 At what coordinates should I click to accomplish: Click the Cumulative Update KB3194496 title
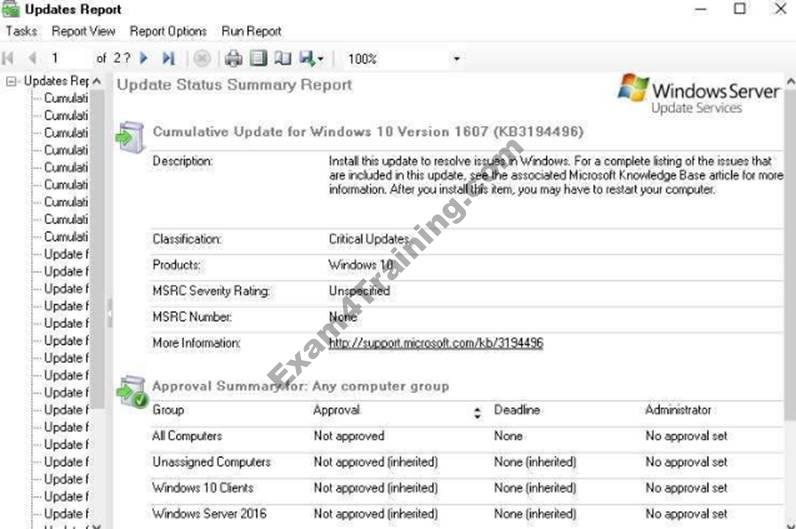[x=368, y=131]
